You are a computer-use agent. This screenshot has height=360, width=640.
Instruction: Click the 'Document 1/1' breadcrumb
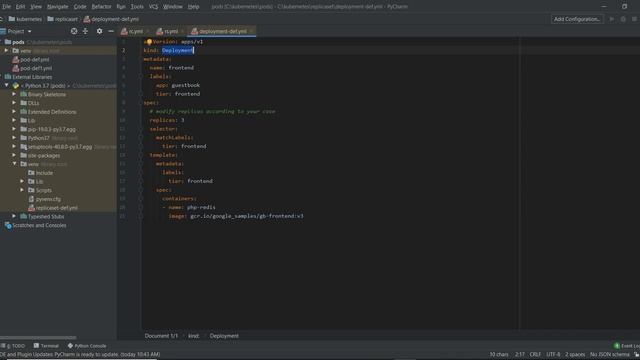[x=161, y=336]
